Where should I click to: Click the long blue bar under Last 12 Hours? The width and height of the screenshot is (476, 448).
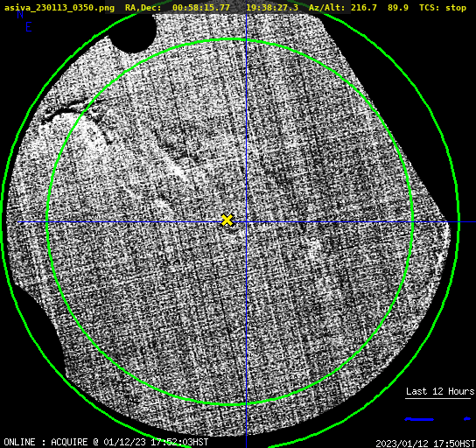[x=419, y=419]
